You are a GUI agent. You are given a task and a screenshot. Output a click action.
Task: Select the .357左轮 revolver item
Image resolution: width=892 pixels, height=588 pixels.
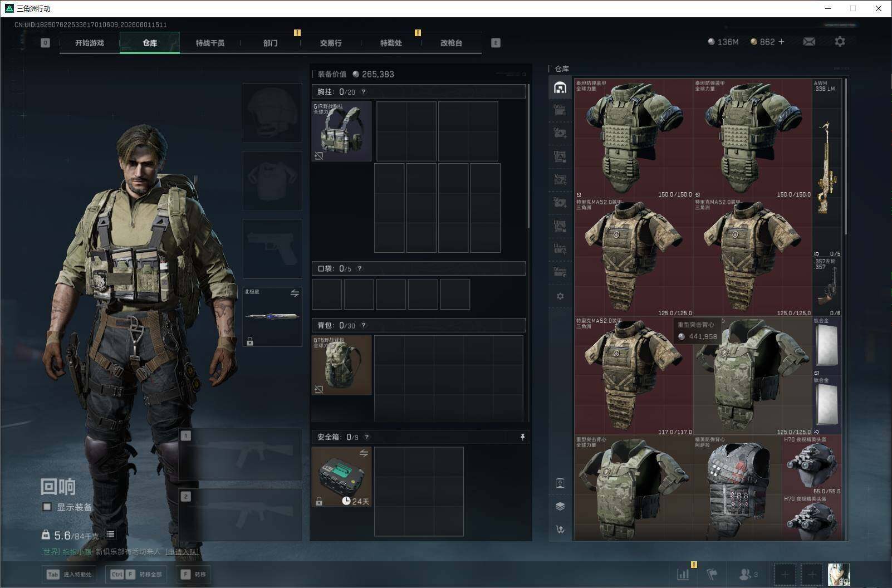[827, 287]
